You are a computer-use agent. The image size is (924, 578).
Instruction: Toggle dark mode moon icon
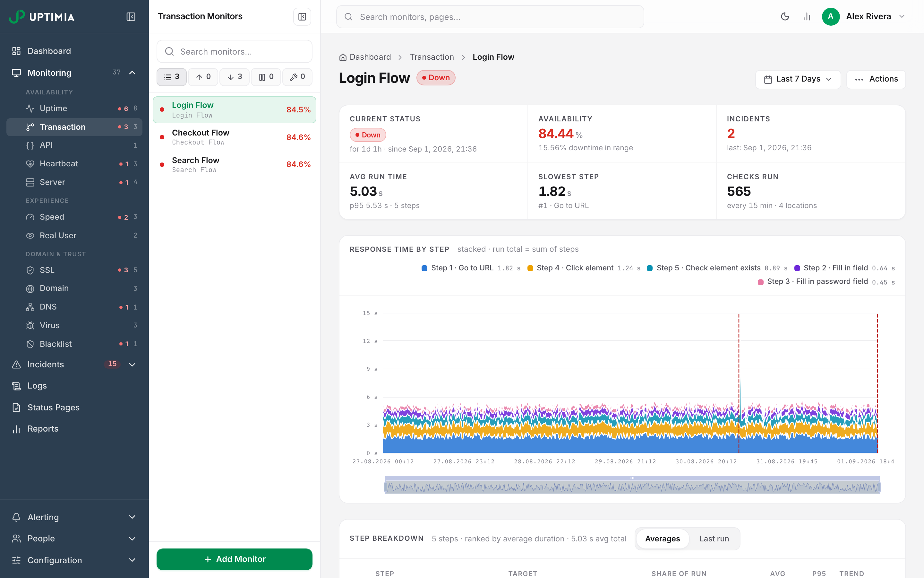point(785,16)
